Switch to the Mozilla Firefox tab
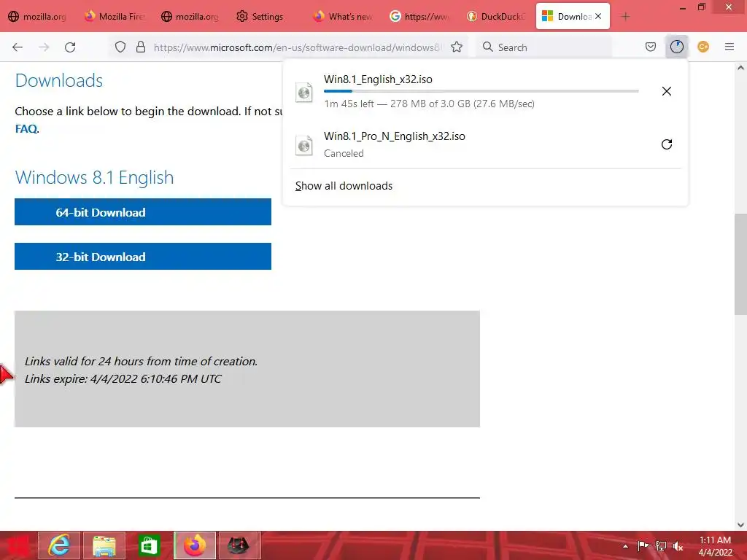Viewport: 747px width, 560px height. (x=115, y=17)
